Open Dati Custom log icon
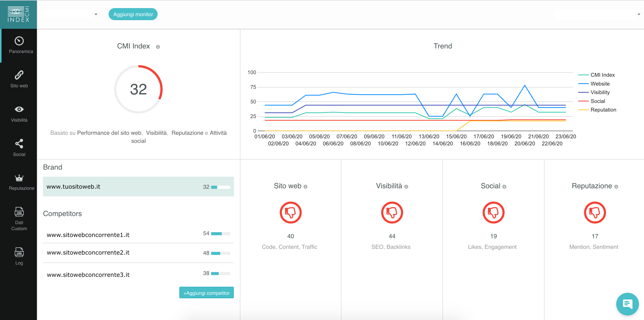This screenshot has width=644, height=320. point(19,212)
